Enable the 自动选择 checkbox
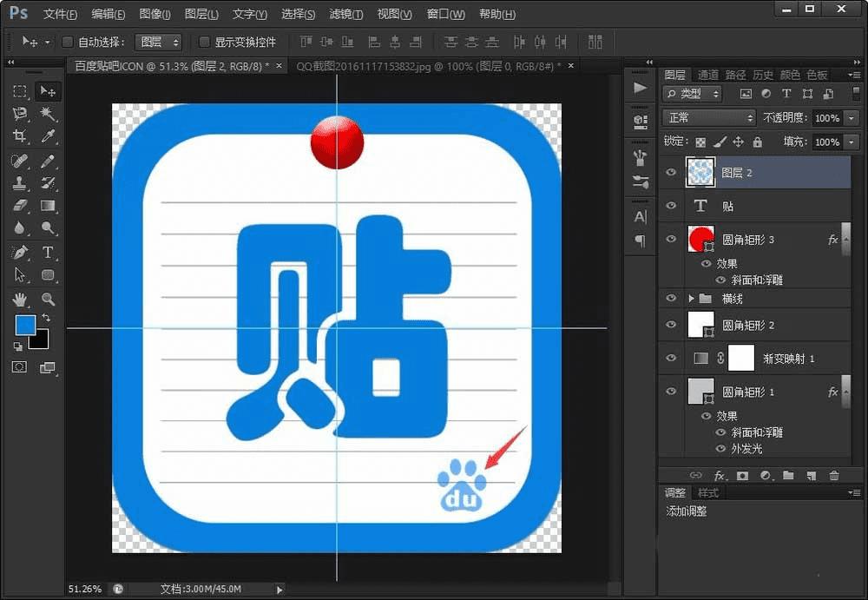 tap(68, 42)
